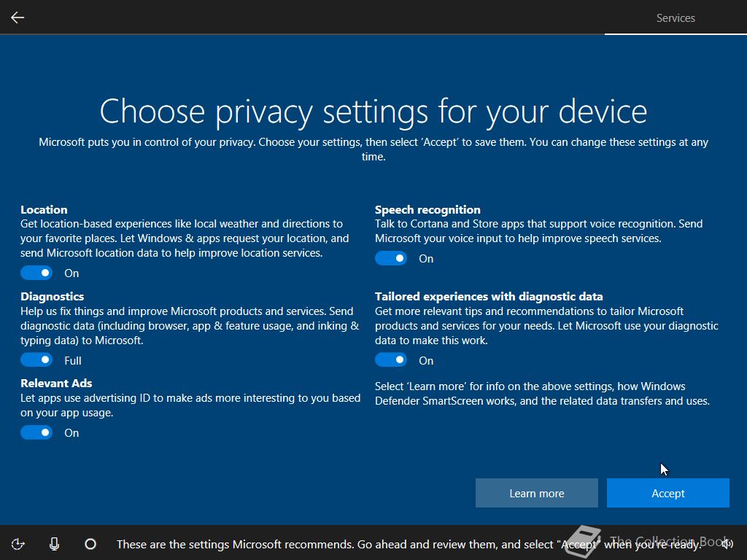Screen dimensions: 747x560
Task: Click the Speech recognition heading
Action: click(427, 210)
